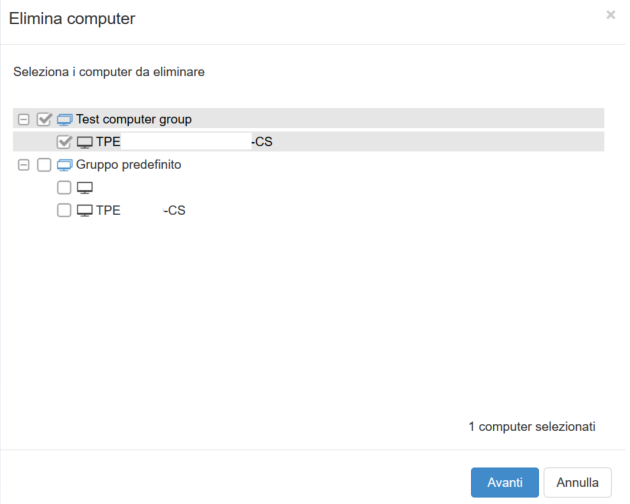Check the unnamed computer's checkbox
Viewport: 630px width, 504px height.
coord(64,187)
